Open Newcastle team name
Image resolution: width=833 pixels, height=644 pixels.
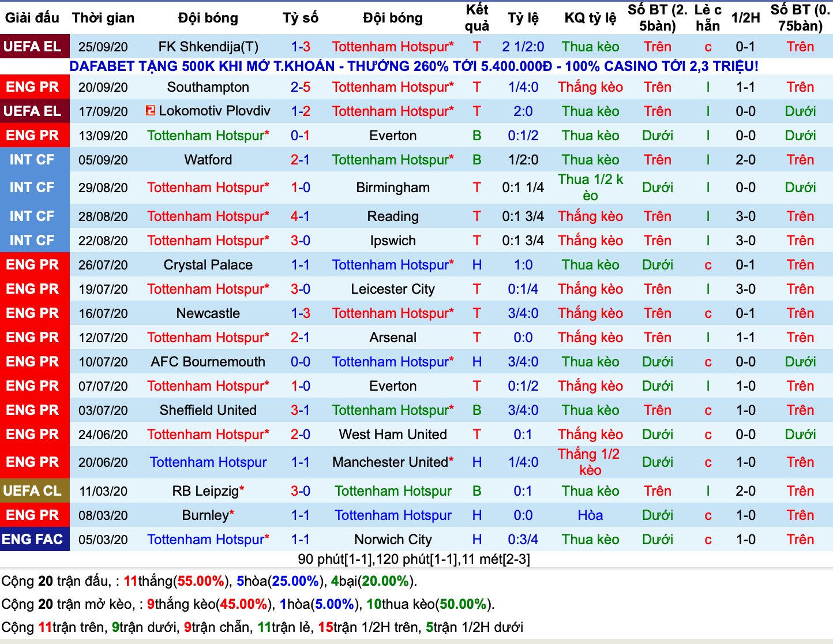(x=208, y=313)
